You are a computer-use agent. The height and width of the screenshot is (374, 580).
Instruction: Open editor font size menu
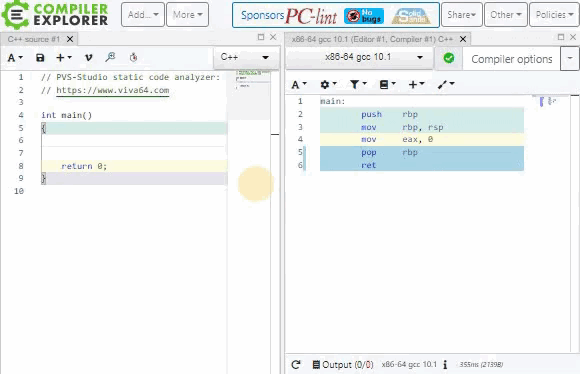(15, 58)
